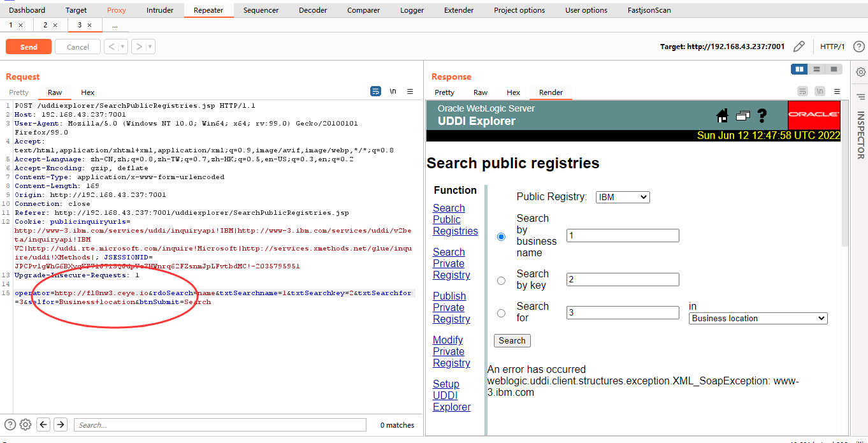
Task: Select the combined tabs layout icon
Action: point(834,69)
